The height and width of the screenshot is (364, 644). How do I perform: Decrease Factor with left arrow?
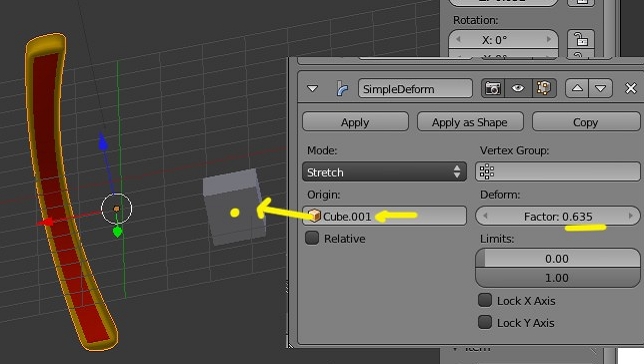pos(485,216)
